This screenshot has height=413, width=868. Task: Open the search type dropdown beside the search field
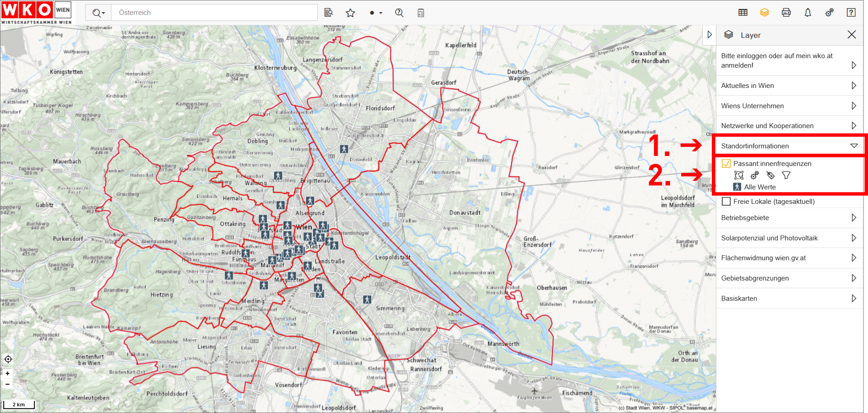coord(98,13)
